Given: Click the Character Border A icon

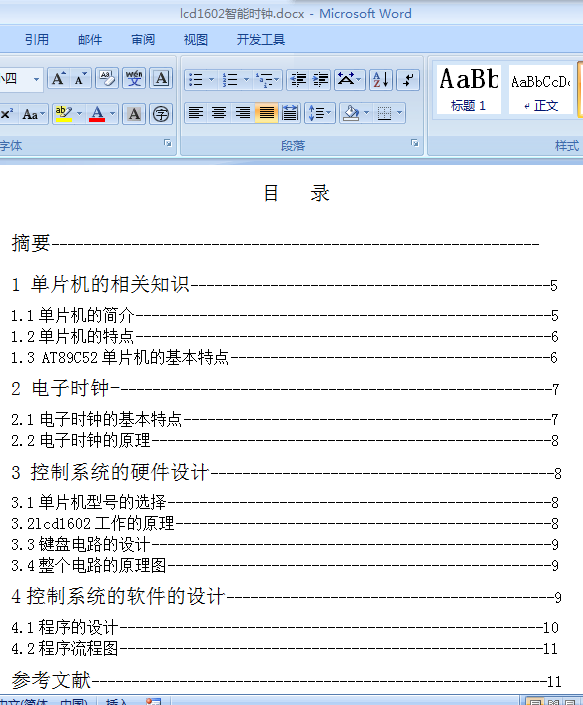Looking at the screenshot, I should [161, 79].
